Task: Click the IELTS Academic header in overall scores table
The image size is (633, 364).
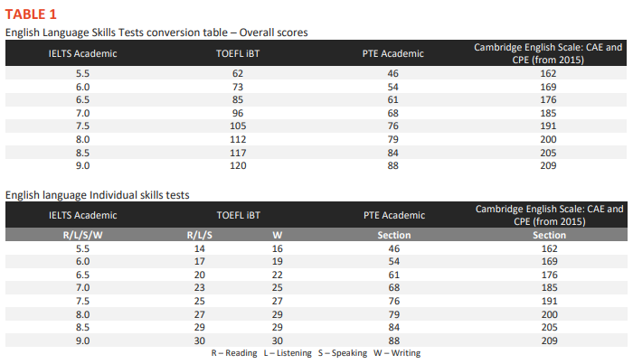Action: [83, 53]
